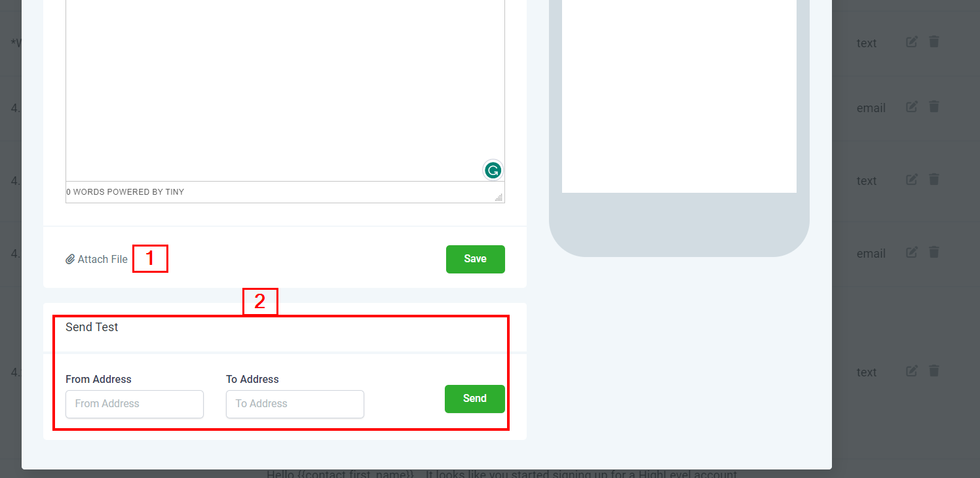Edit the topmost text template row
The width and height of the screenshot is (980, 478).
pyautogui.click(x=912, y=42)
